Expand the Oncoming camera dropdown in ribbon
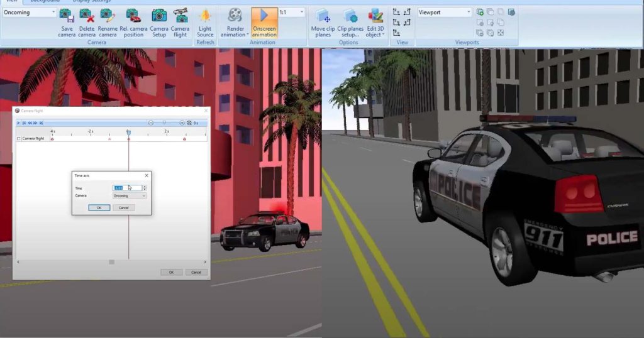This screenshot has height=338, width=644. (53, 13)
